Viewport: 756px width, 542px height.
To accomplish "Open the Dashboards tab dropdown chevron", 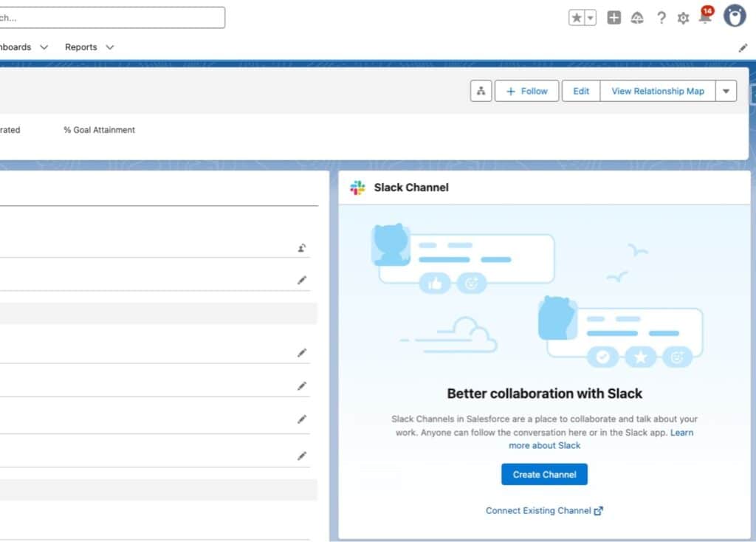I will coord(44,47).
